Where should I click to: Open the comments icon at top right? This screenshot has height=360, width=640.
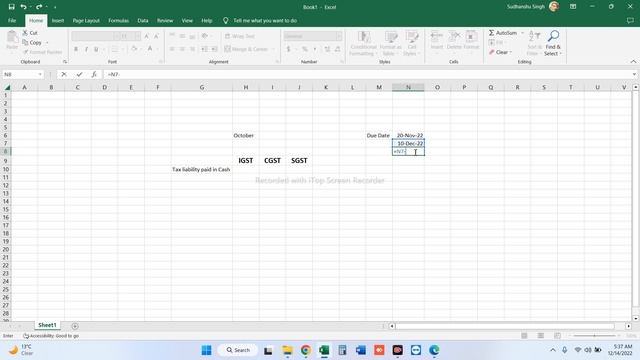[x=630, y=20]
